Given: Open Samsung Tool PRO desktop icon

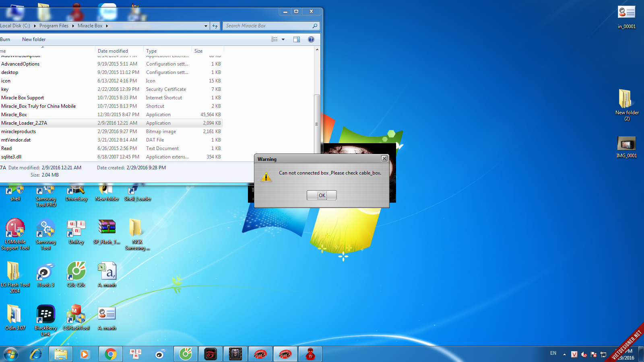Looking at the screenshot, I should click(46, 196).
